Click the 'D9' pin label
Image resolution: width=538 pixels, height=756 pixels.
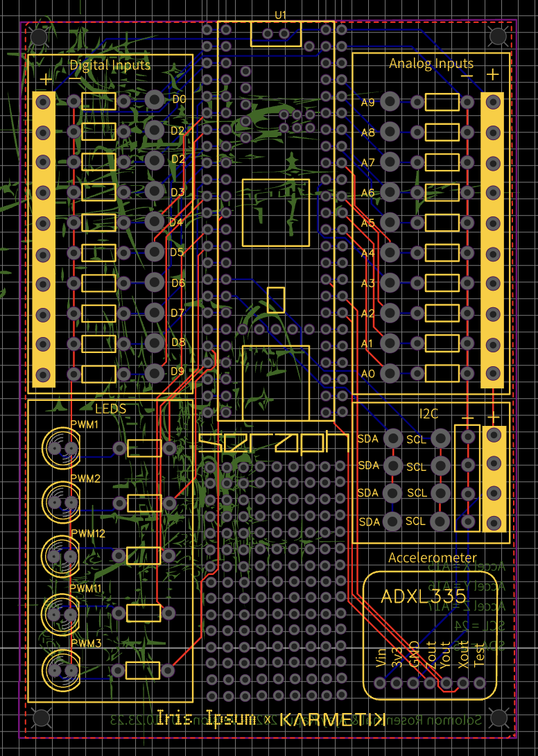click(177, 372)
